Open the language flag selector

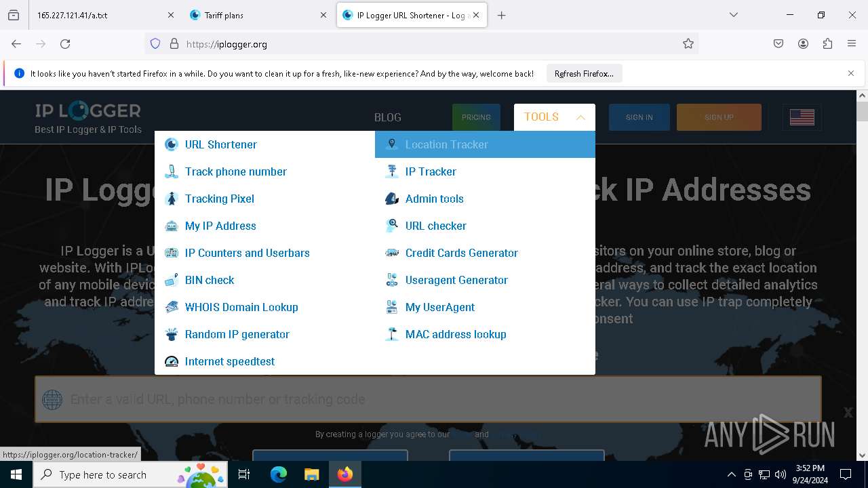802,117
